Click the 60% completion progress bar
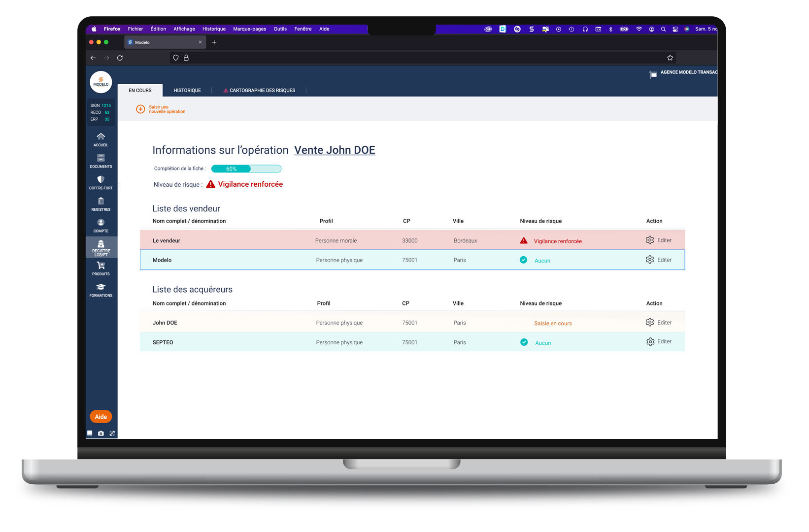Screen dimensions: 809x532 (246, 169)
